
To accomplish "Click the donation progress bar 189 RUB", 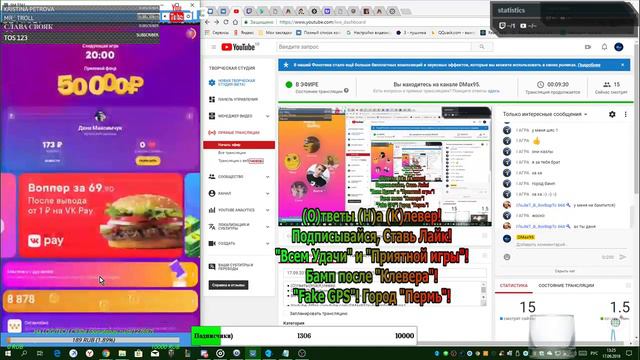I will pyautogui.click(x=93, y=340).
